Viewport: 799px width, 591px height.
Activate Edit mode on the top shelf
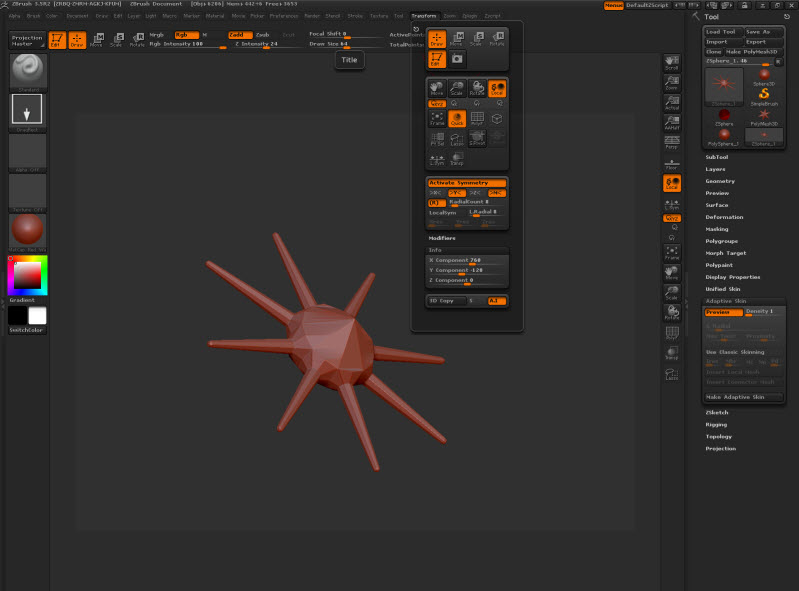pos(57,40)
